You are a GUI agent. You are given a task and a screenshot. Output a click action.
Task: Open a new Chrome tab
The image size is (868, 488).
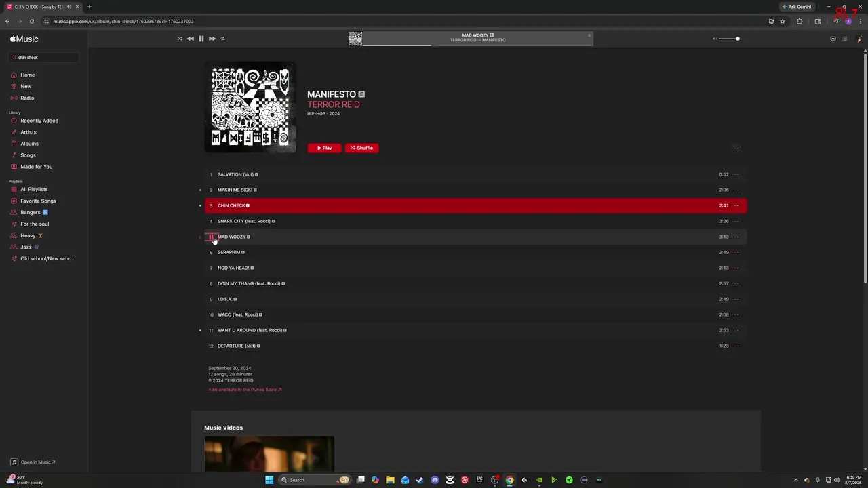[89, 7]
